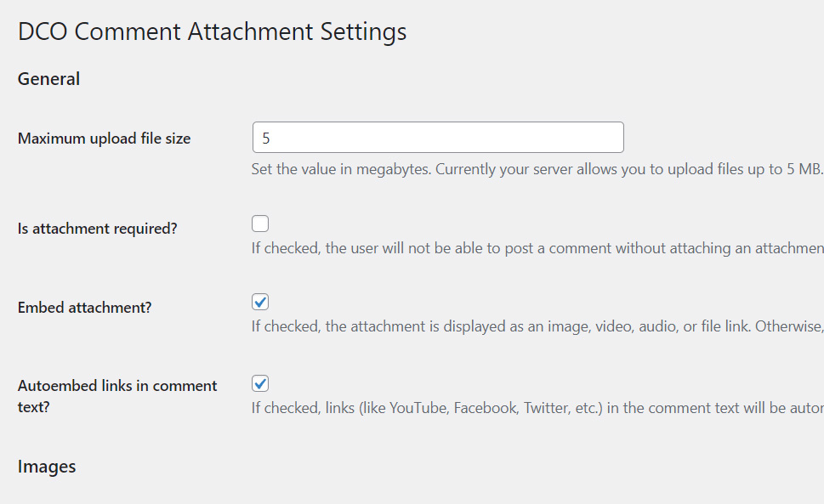Click the 'Set the value in megabytes' description
Image resolution: width=824 pixels, height=504 pixels.
536,169
